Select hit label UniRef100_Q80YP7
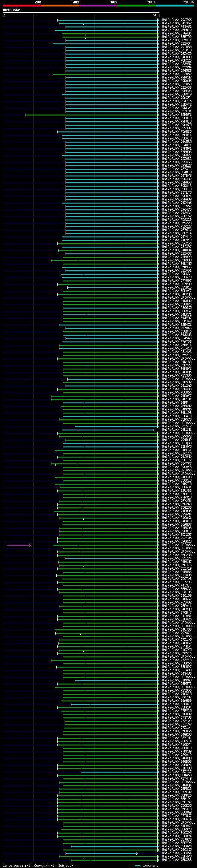Image resolution: width=197 pixels, height=868 pixels. (x=176, y=464)
